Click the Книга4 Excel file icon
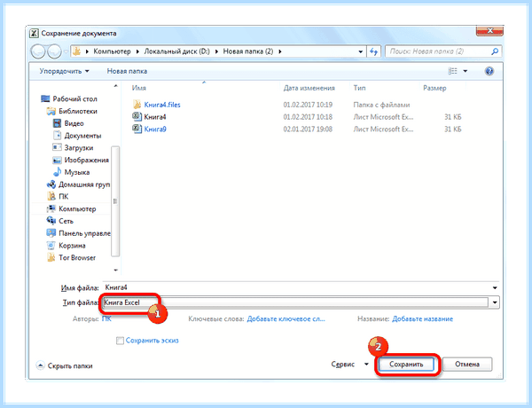Screen dimensions: 532x408 [137, 116]
